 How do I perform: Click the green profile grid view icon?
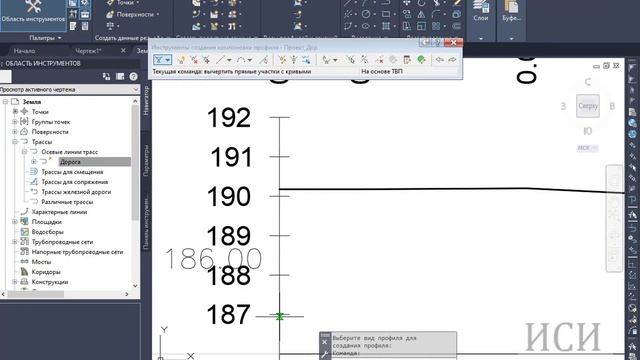(x=421, y=60)
